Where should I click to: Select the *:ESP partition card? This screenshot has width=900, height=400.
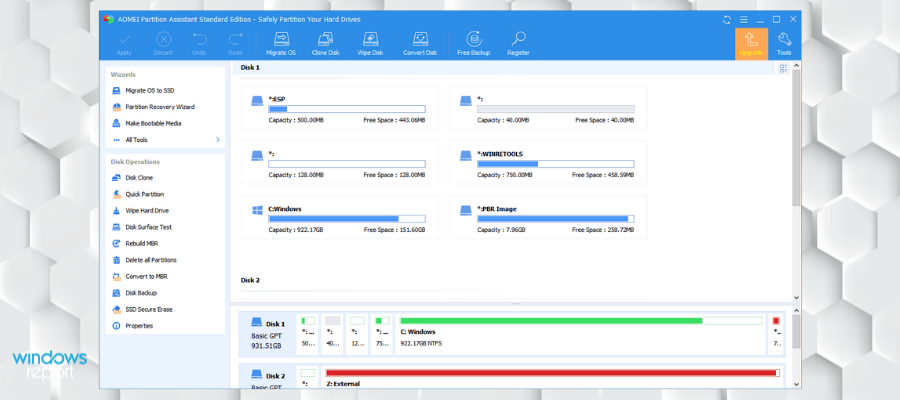pos(340,107)
